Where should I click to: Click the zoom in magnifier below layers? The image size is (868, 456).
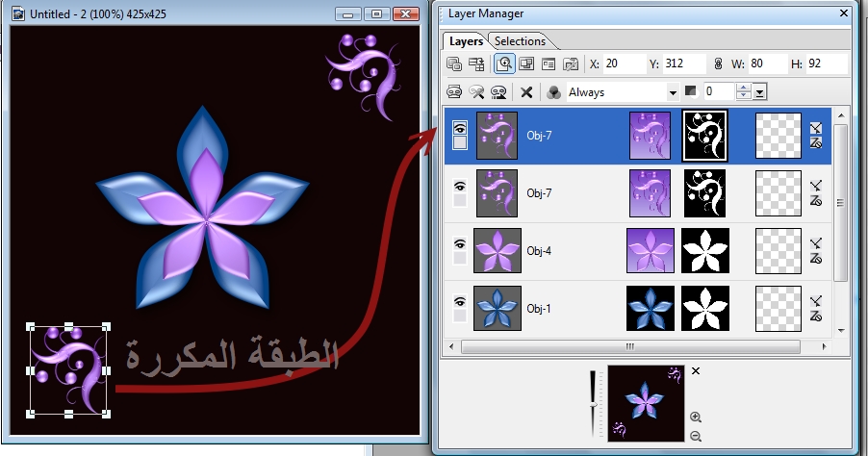696,418
